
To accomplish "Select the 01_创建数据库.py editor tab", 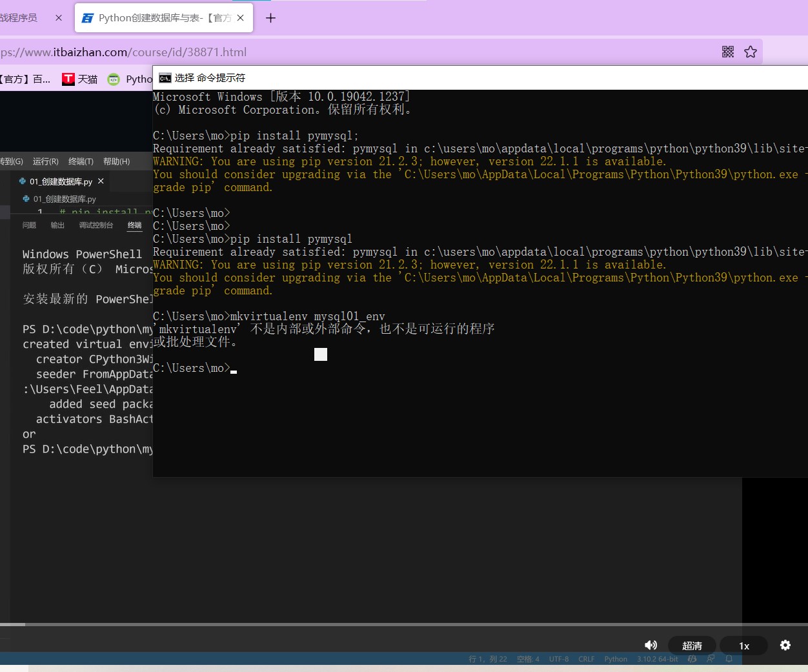I will coord(61,181).
